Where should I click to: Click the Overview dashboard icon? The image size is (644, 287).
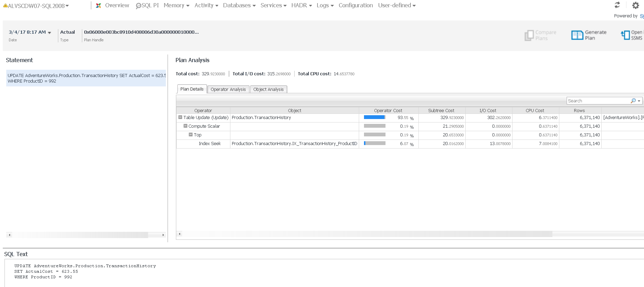click(x=99, y=6)
